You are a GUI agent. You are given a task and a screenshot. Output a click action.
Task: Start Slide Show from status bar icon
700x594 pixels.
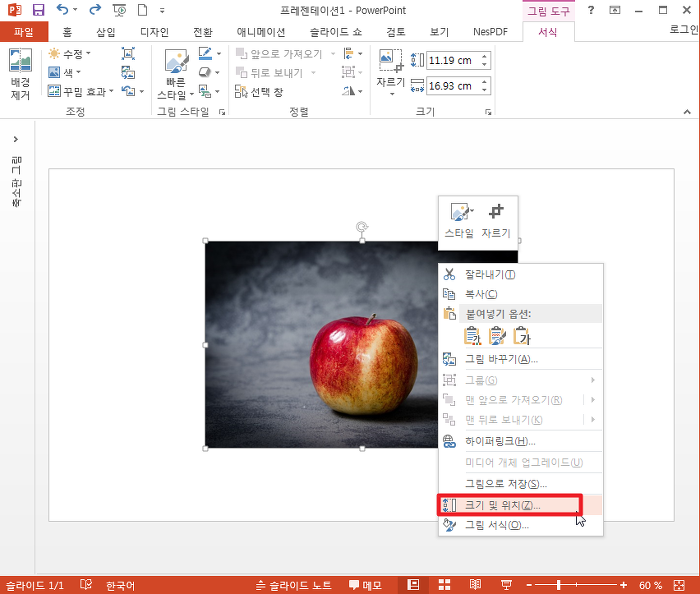tap(506, 585)
